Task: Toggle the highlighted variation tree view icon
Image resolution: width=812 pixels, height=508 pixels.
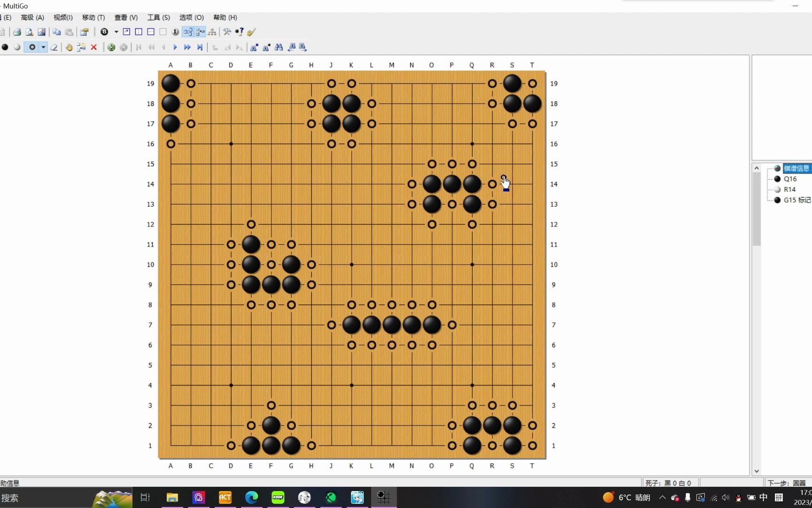Action: pyautogui.click(x=187, y=32)
